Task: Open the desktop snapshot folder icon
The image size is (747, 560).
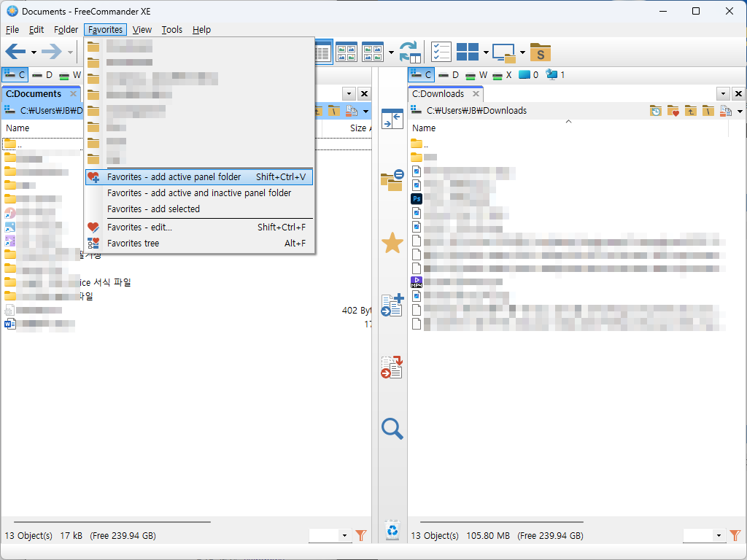Action: 504,52
